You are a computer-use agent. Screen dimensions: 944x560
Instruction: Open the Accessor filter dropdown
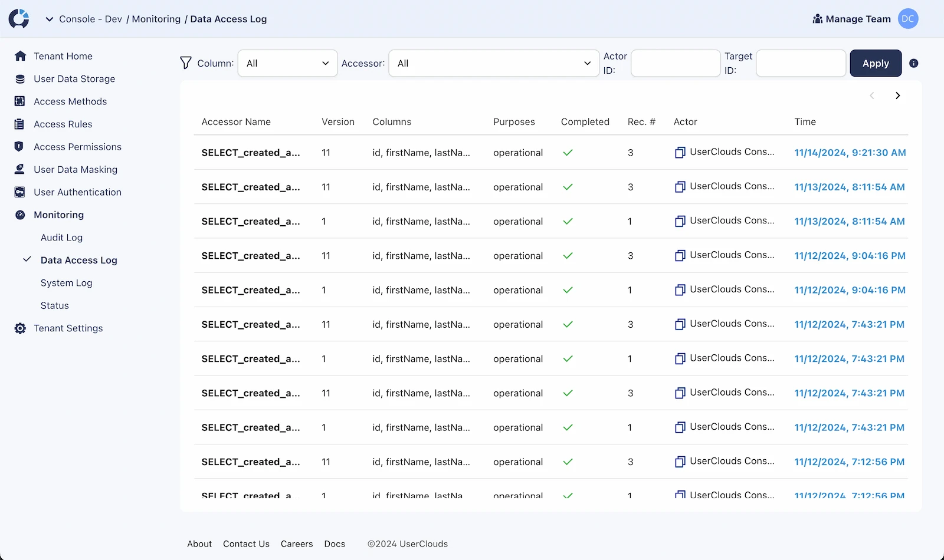coord(494,63)
